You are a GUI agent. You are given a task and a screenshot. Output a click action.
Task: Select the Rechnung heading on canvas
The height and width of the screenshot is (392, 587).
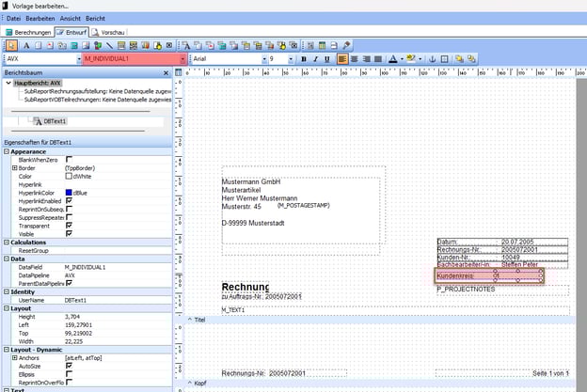pyautogui.click(x=245, y=287)
